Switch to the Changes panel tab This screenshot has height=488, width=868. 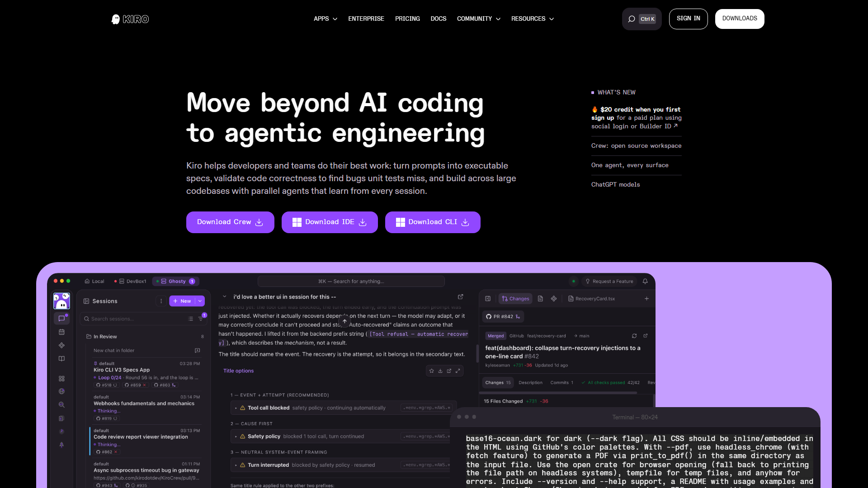coord(515,299)
